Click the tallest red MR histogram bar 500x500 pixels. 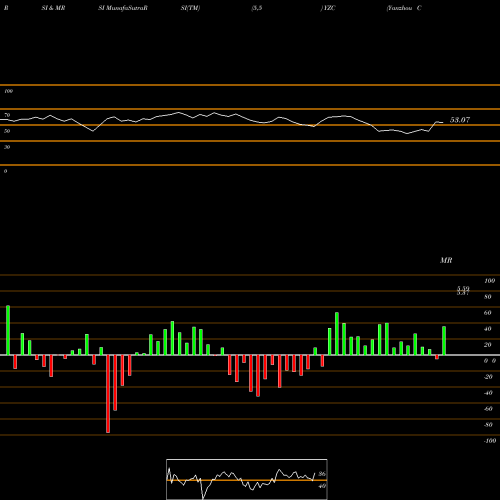108,394
